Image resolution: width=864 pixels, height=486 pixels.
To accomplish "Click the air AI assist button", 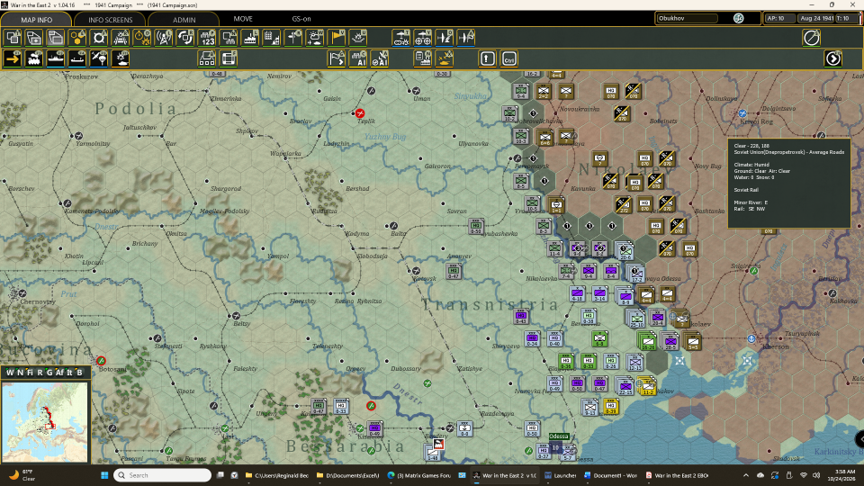I will (380, 58).
